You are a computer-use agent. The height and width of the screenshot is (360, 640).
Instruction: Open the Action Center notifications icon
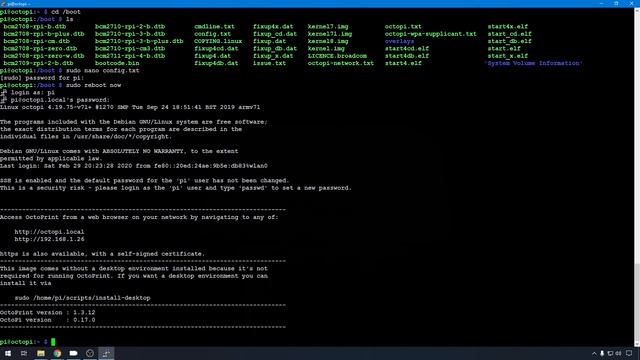pyautogui.click(x=629, y=353)
